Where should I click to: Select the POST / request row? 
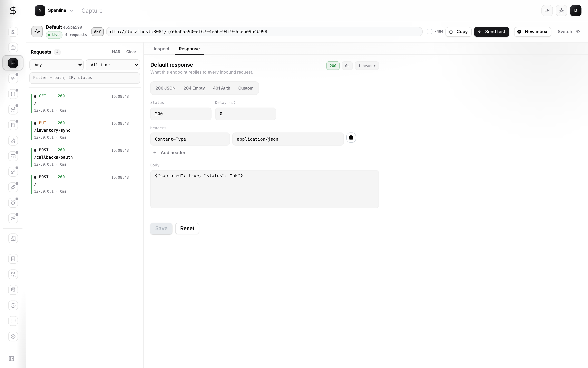pyautogui.click(x=85, y=184)
